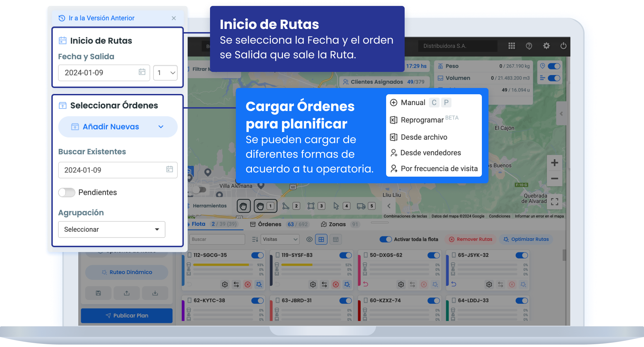Enter map fullscreen mode

click(x=554, y=202)
